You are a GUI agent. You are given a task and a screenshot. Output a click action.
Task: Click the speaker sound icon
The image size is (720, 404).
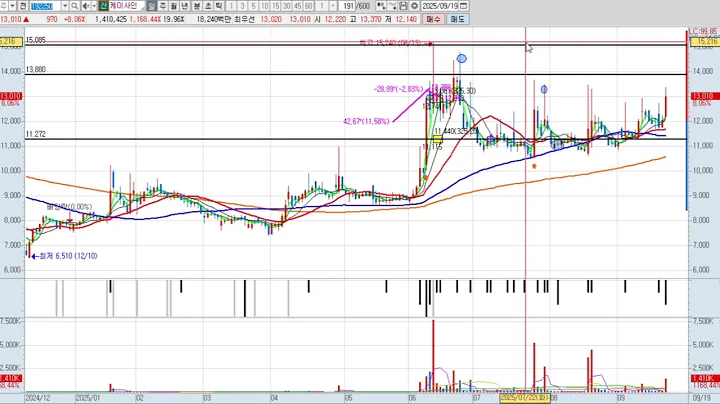tap(86, 6)
